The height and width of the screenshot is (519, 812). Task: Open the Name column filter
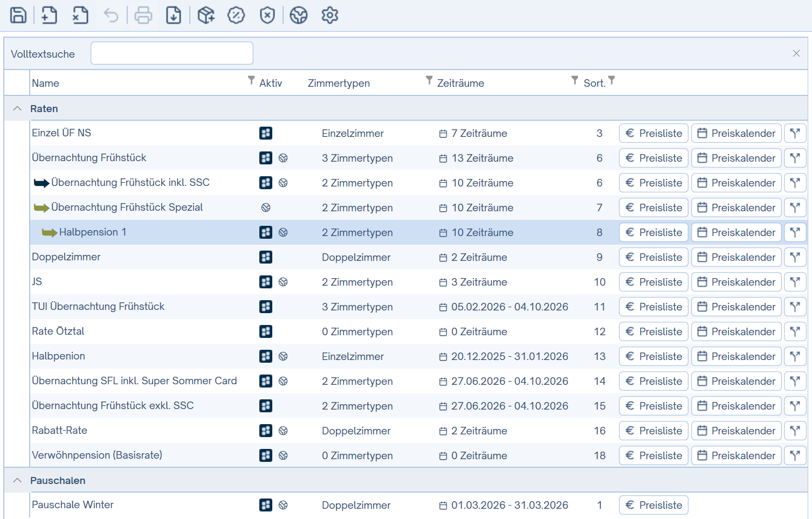251,80
